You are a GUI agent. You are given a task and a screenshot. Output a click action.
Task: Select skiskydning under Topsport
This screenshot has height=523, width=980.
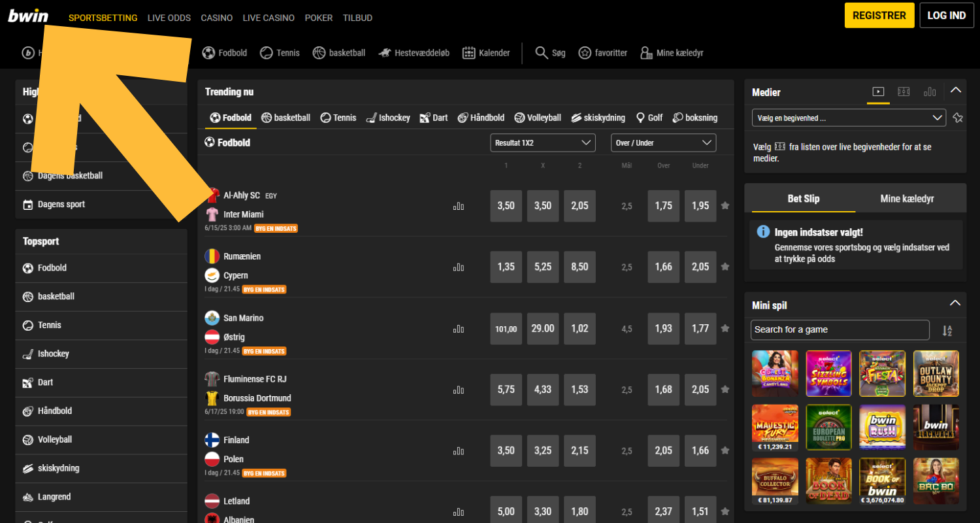pyautogui.click(x=101, y=469)
